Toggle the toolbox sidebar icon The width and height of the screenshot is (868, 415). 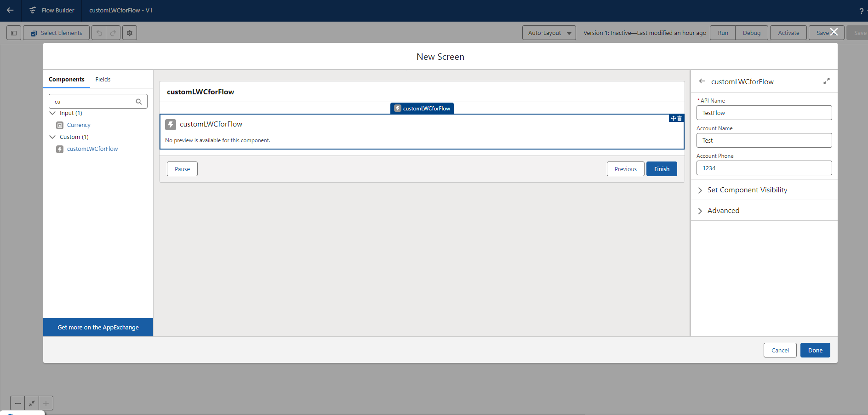14,33
